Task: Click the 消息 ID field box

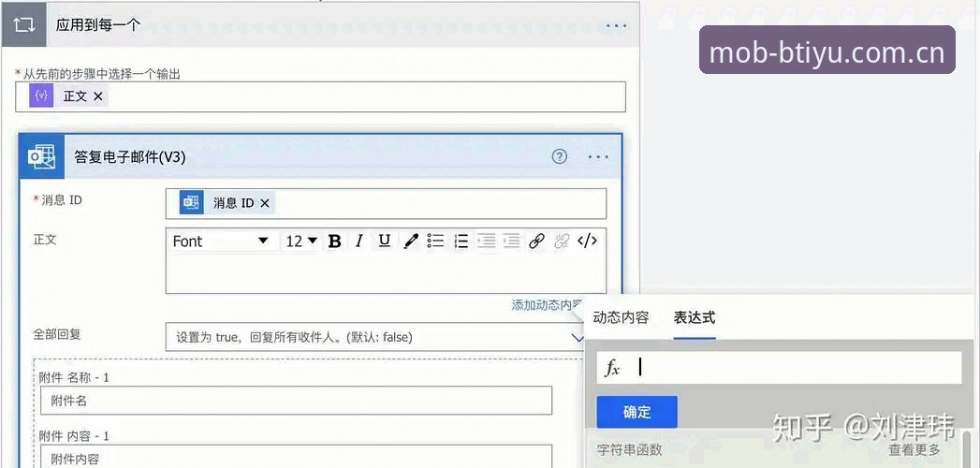Action: [x=386, y=204]
